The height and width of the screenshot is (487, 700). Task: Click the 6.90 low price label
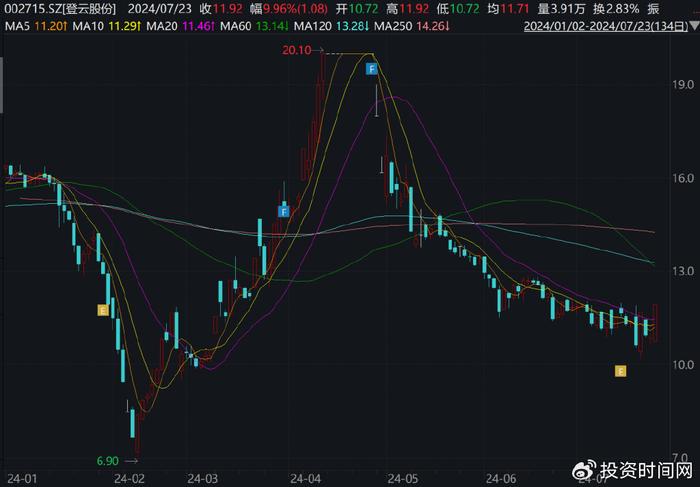point(108,461)
